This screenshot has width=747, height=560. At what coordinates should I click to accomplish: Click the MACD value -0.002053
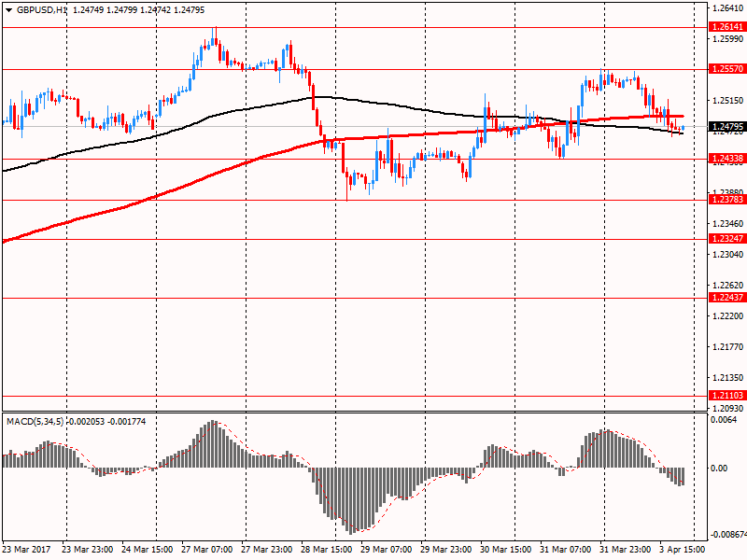(x=85, y=422)
